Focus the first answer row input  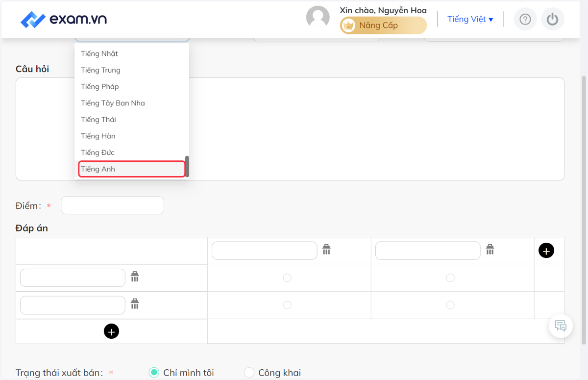(73, 278)
